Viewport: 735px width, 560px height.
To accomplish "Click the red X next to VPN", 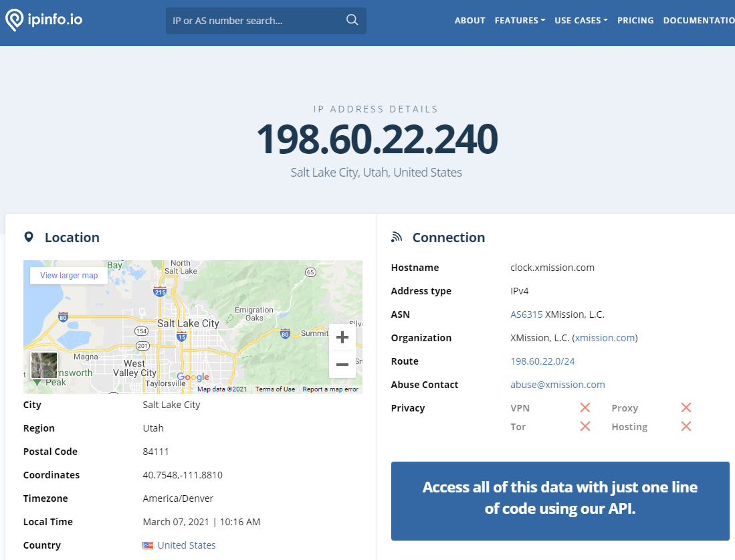I will (x=585, y=407).
